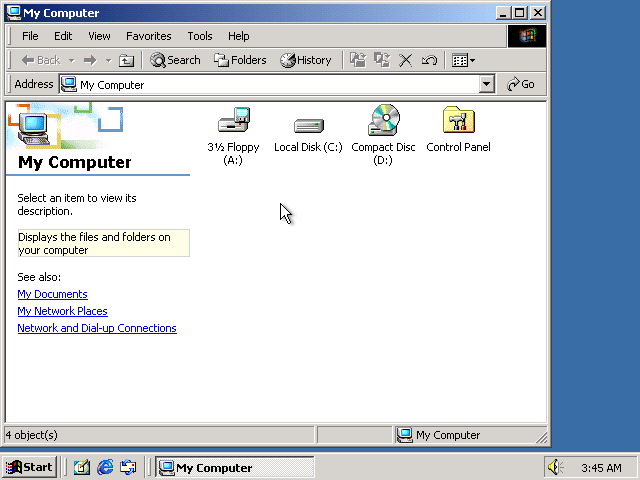Open the View menu
The width and height of the screenshot is (640, 480).
[x=99, y=36]
